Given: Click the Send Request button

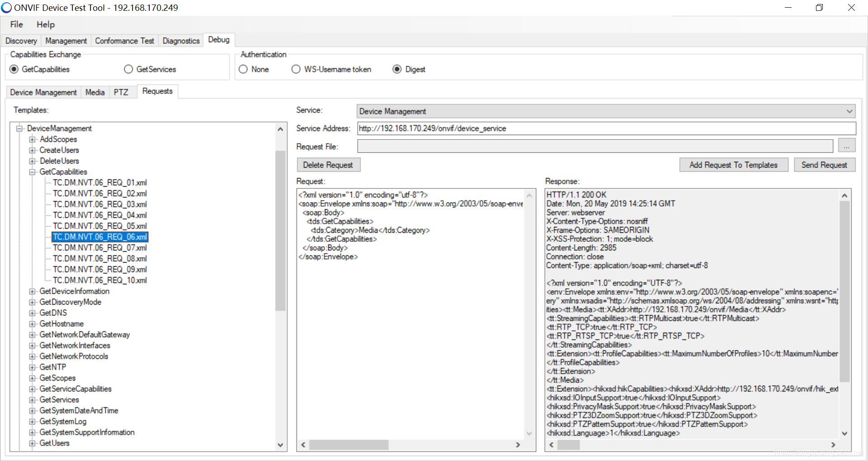Looking at the screenshot, I should pos(825,165).
